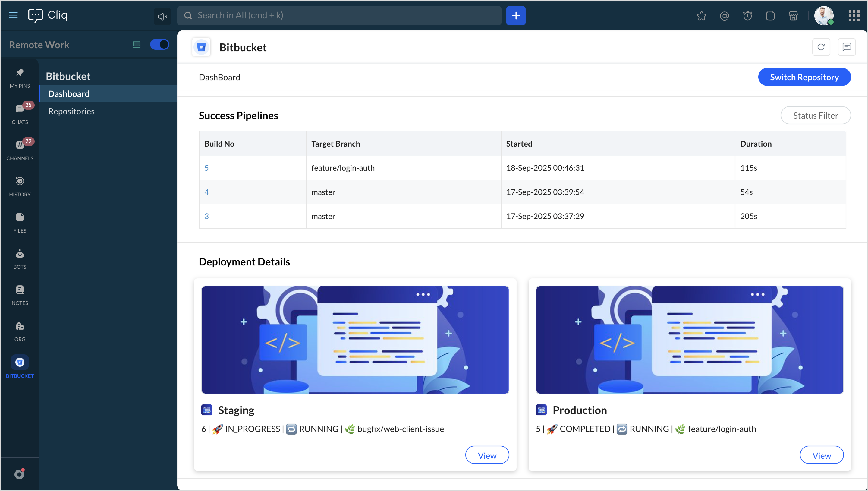Open the Status Filter dropdown

pos(815,116)
